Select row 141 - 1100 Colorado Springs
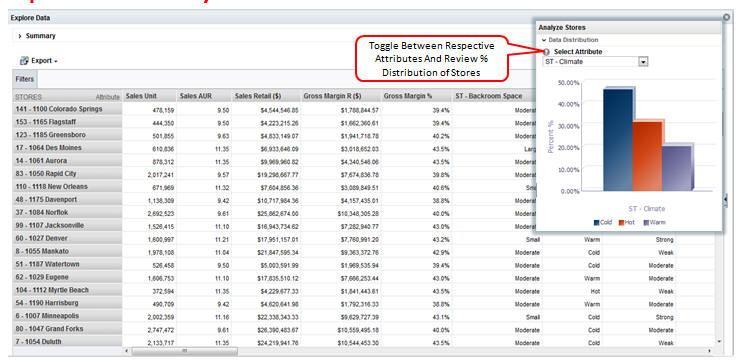739x362 pixels. click(x=67, y=109)
